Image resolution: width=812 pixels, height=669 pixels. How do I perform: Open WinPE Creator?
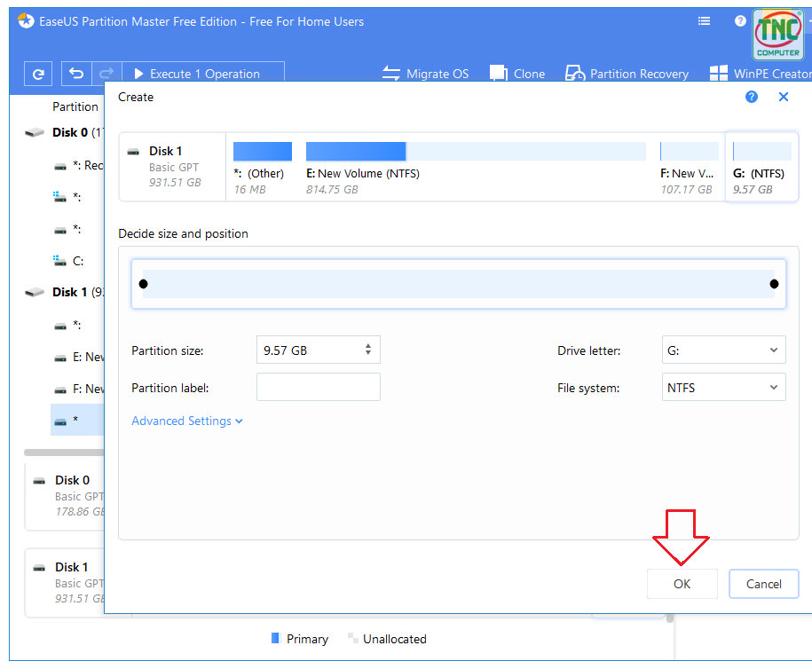(x=761, y=74)
